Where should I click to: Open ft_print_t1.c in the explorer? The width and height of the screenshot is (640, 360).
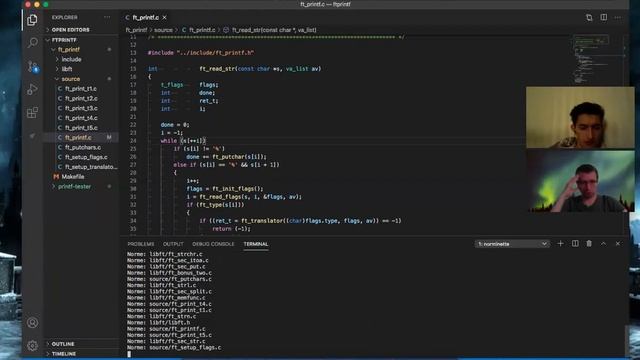click(x=81, y=89)
